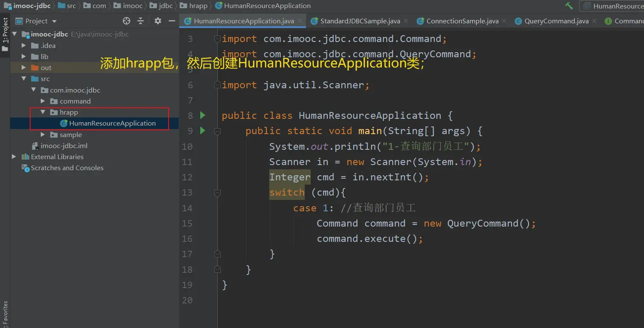Toggle code folding for the switch block
644x328 pixels.
tap(217, 193)
